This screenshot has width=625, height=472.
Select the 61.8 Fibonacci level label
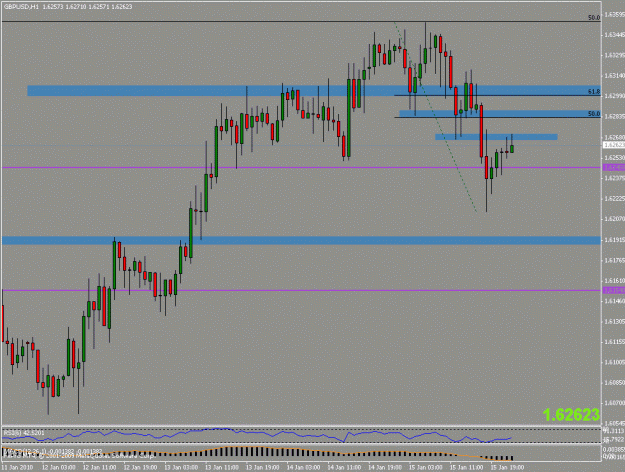594,92
